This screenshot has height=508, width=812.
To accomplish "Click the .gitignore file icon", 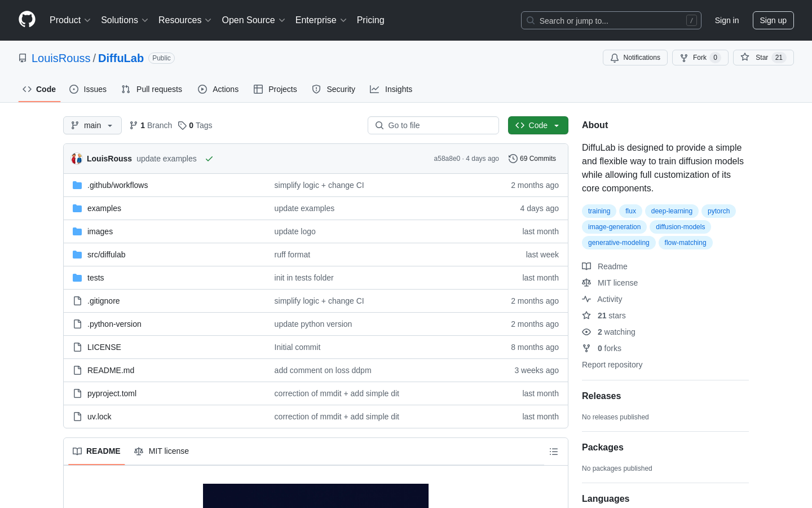I will coord(77,301).
